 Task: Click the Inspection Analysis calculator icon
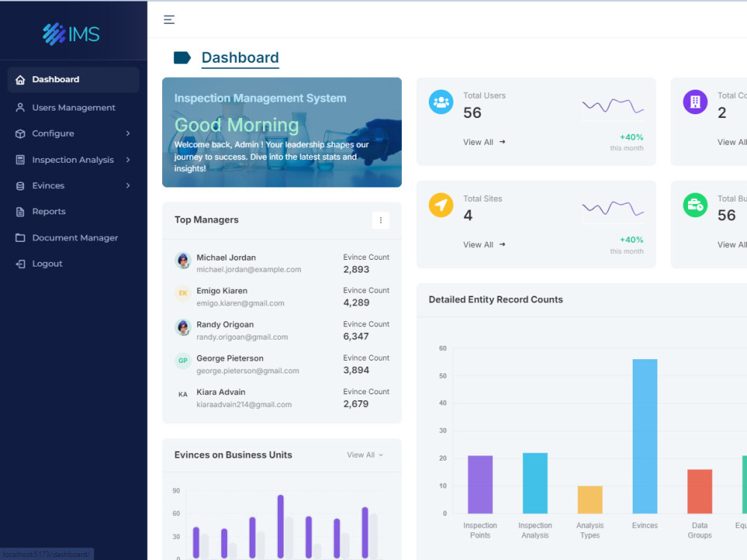20,160
